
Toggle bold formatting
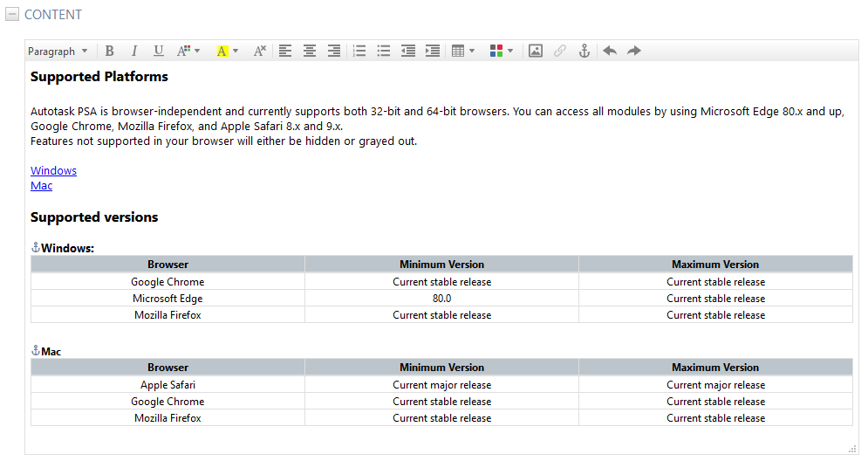(110, 51)
